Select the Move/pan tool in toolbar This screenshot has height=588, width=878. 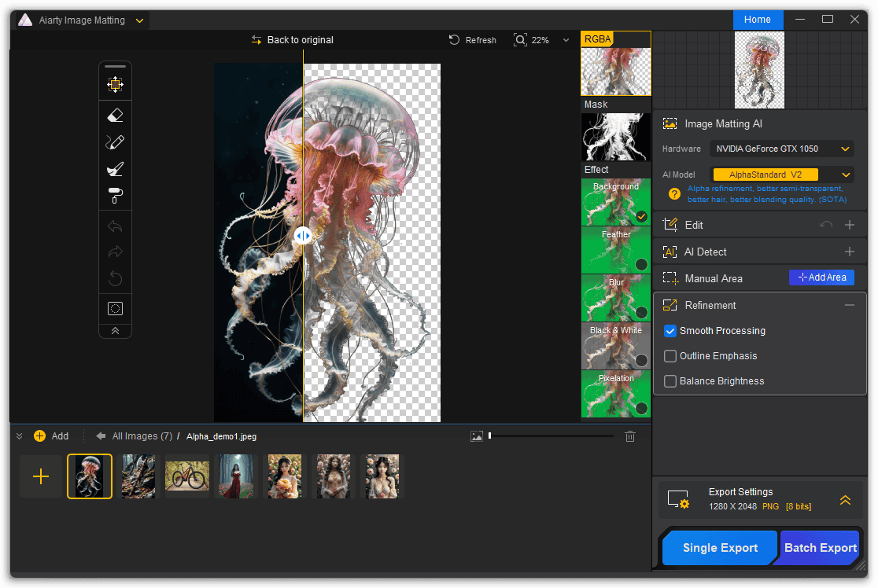point(116,84)
